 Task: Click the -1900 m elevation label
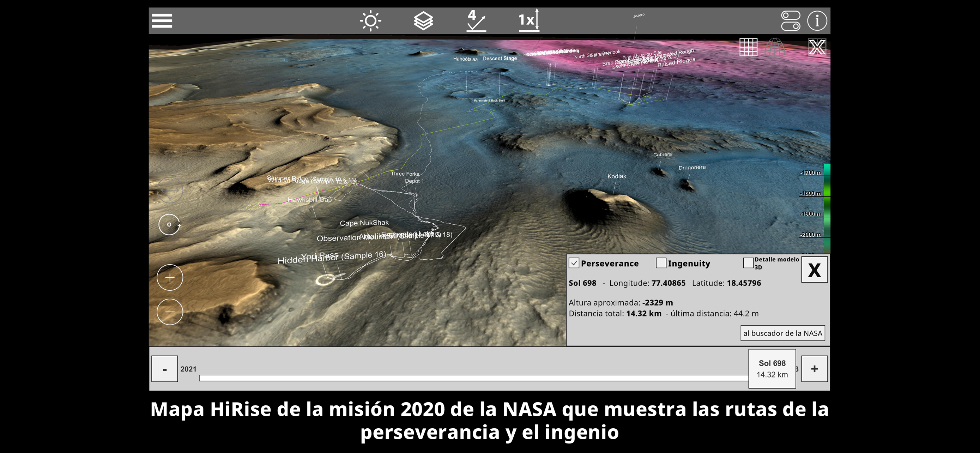pos(810,214)
